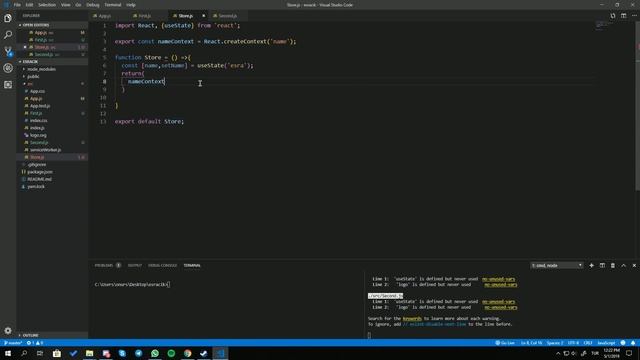Open the File menu
The height and width of the screenshot is (360, 640).
click(17, 5)
